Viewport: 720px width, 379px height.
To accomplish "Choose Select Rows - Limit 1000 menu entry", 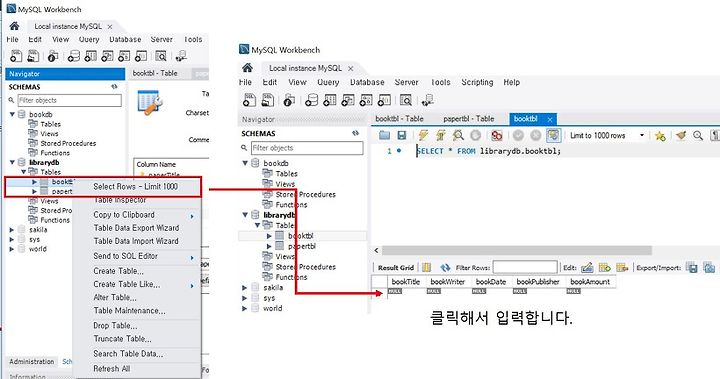I will [135, 187].
